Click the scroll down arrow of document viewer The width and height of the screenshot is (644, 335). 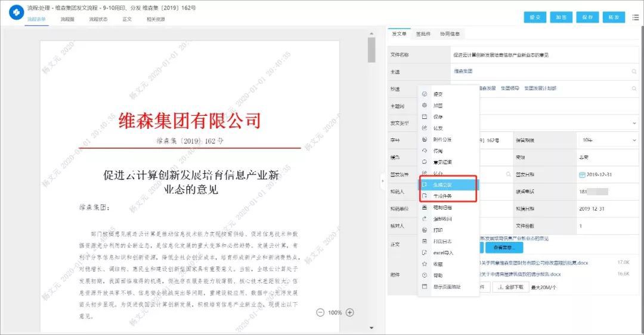(x=371, y=328)
